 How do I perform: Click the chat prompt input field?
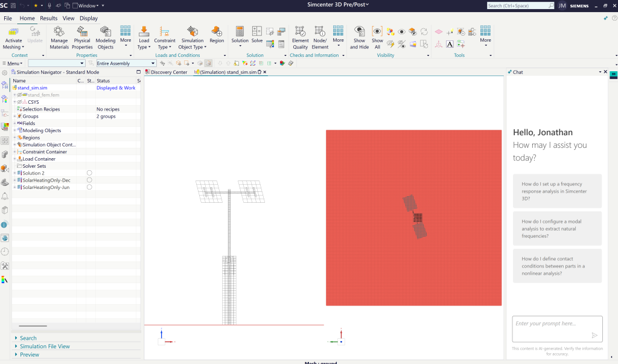point(557,329)
